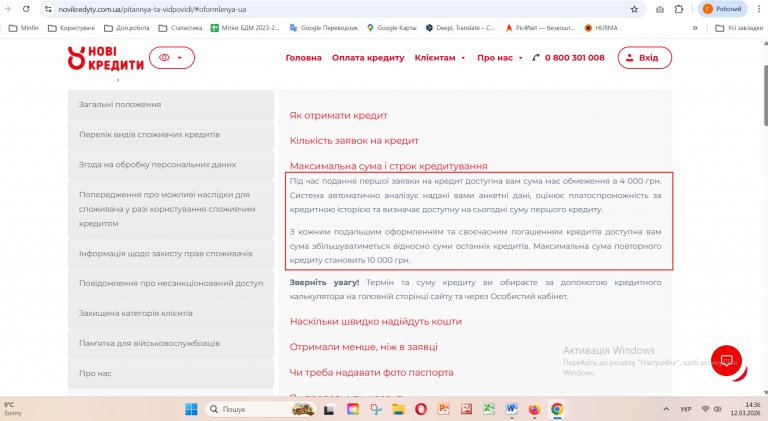Open Excel from the taskbar

coord(489,409)
